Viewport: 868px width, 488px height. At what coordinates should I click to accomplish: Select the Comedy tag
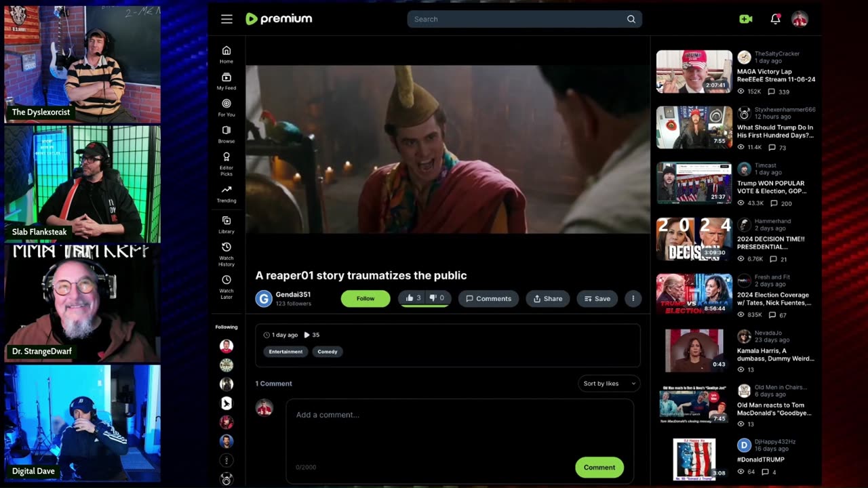click(x=328, y=352)
